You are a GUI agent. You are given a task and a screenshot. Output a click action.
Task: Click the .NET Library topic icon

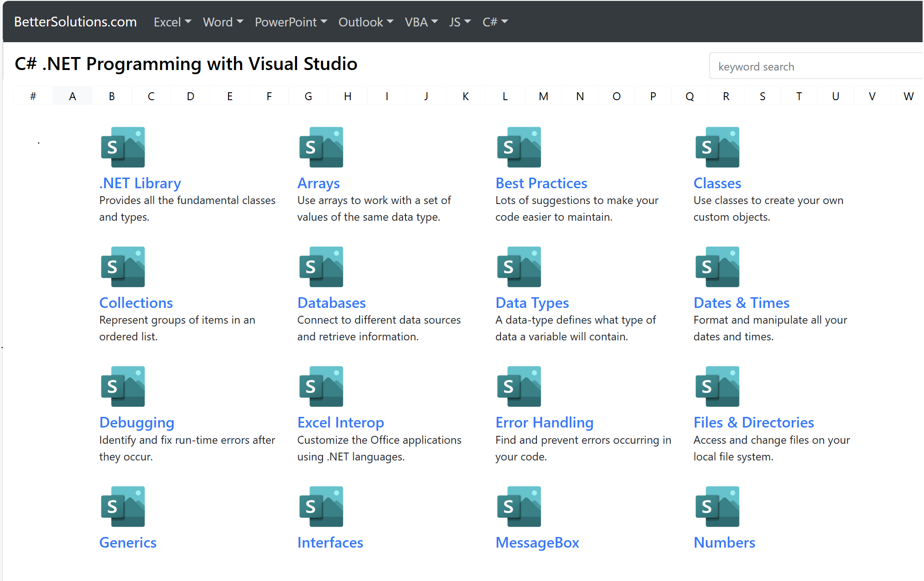tap(123, 147)
